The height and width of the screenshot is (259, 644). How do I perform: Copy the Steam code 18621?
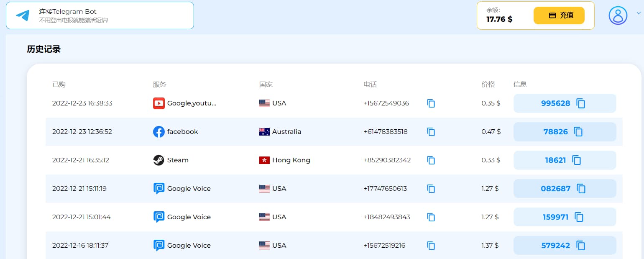tap(577, 160)
